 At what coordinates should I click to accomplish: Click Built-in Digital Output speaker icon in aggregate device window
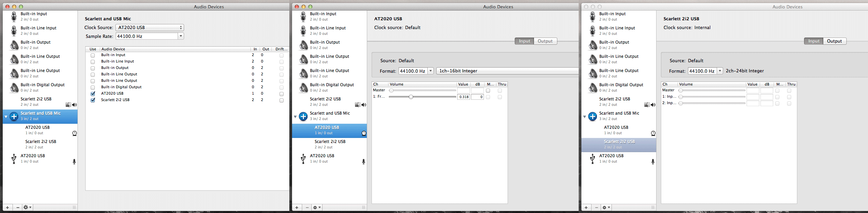click(14, 88)
